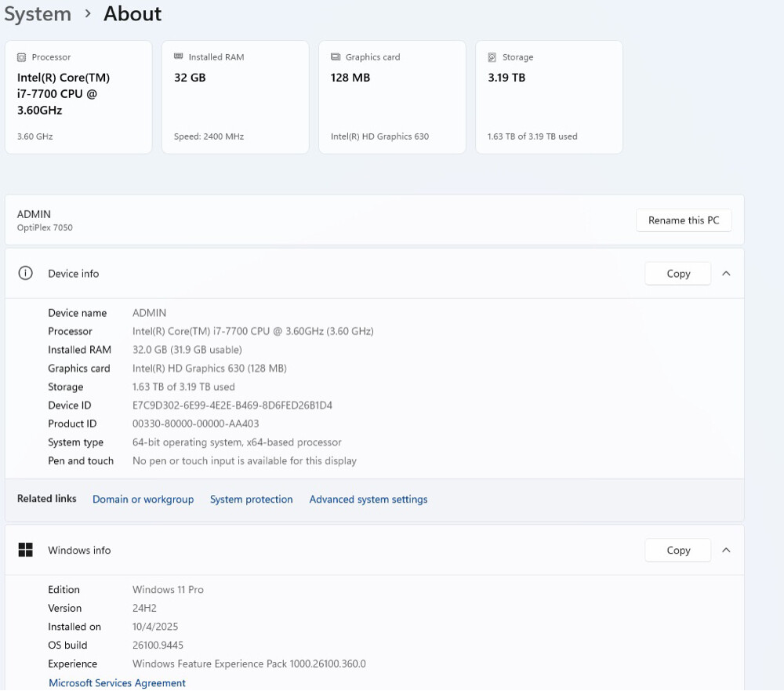Click the System type value '64-bit operating system'

[237, 442]
